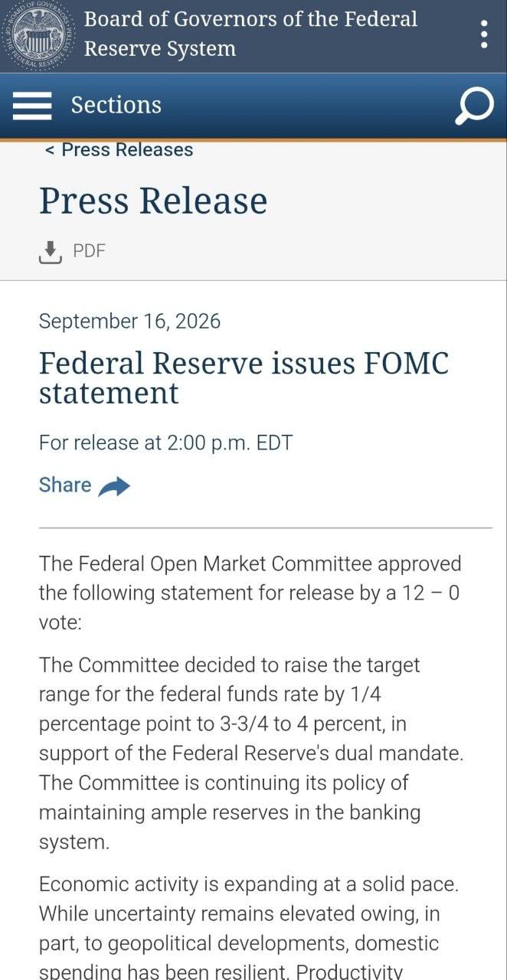Open the hamburger Sections menu icon
The height and width of the screenshot is (980, 507).
[32, 106]
